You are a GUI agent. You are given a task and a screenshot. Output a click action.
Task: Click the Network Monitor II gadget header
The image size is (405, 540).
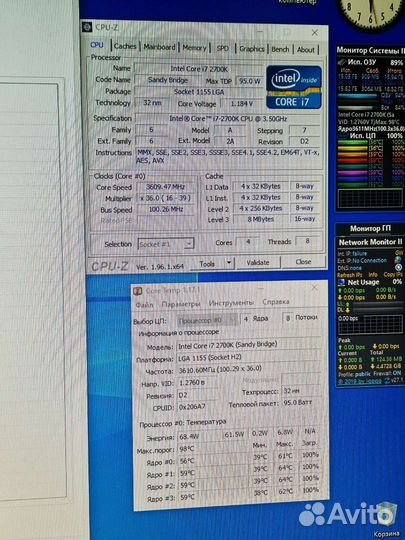[x=370, y=242]
